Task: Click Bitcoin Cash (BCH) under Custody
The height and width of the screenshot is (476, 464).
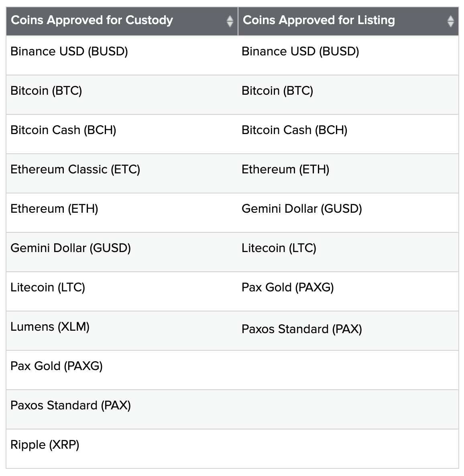Action: pyautogui.click(x=63, y=130)
